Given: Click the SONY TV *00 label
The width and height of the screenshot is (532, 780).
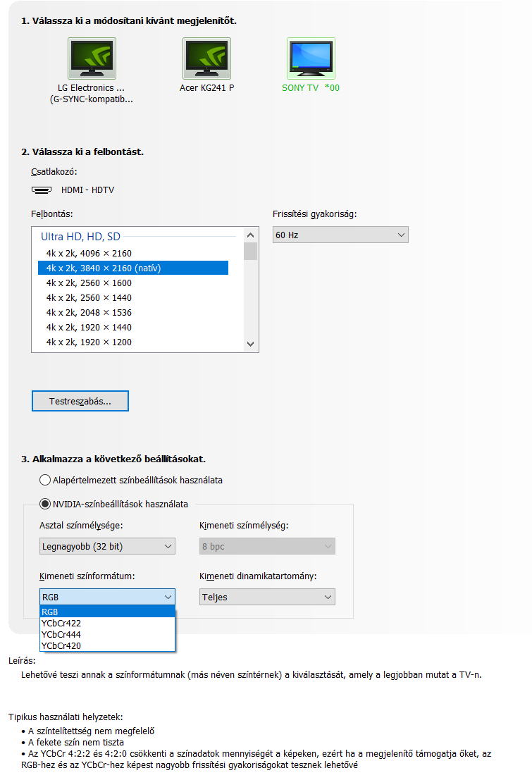Looking at the screenshot, I should point(311,88).
